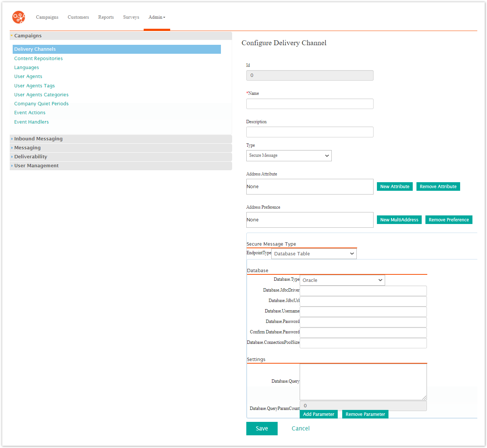Screen dimensions: 487x448
Task: Expand the Inbound Messaging section
Action: click(38, 139)
